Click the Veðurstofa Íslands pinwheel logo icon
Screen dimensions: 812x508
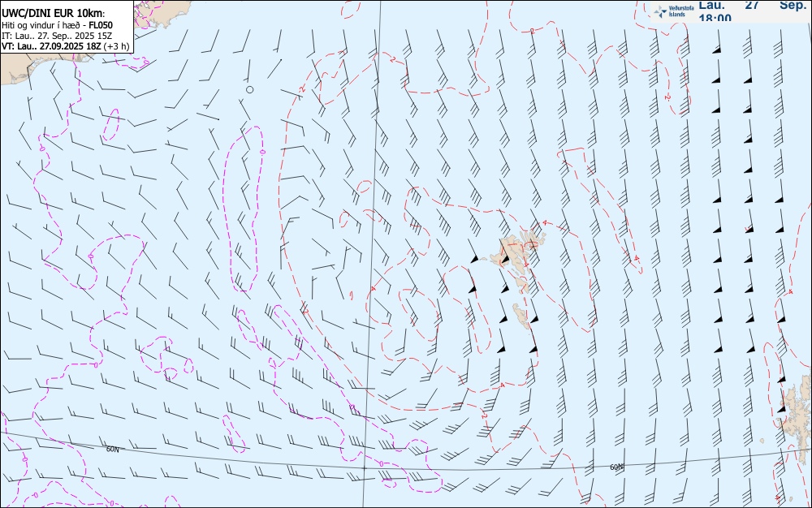click(660, 12)
